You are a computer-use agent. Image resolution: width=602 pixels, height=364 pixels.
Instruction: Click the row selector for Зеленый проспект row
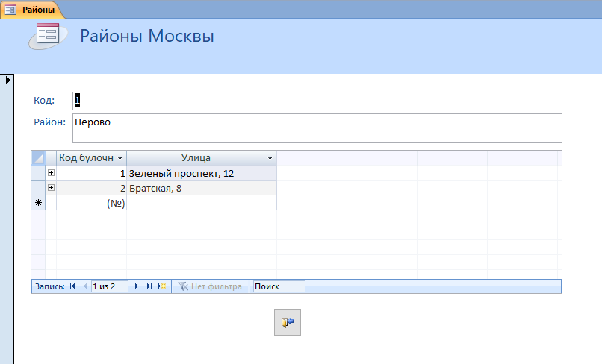38,173
